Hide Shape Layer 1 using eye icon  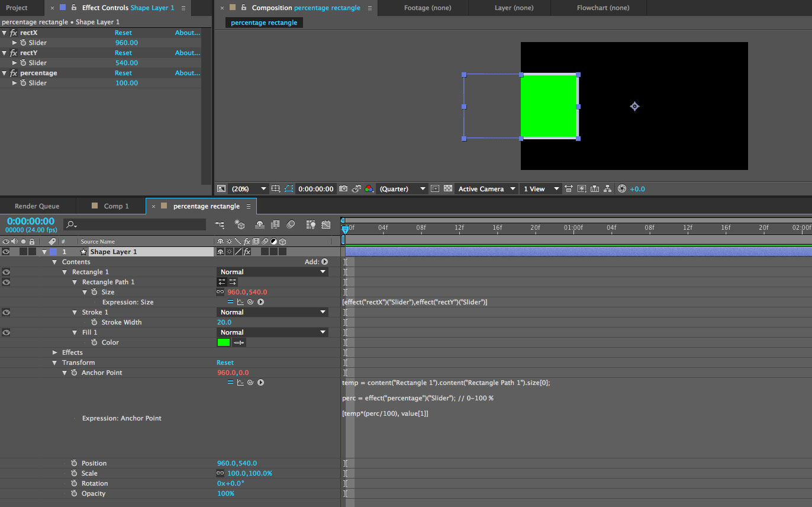[6, 252]
